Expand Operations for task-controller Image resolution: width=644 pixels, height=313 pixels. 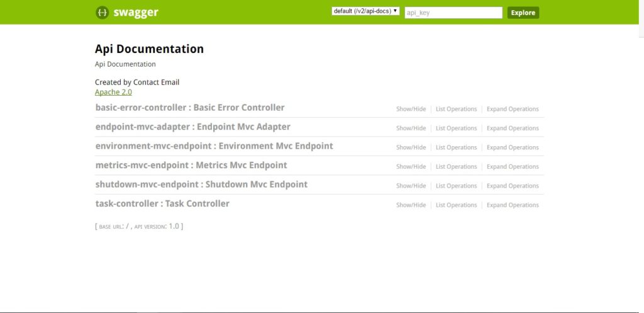(x=513, y=205)
